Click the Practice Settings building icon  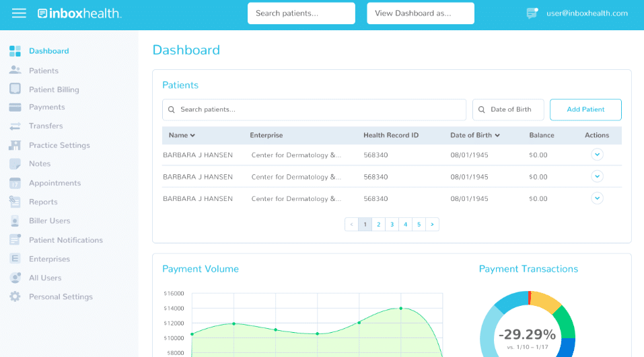(x=15, y=145)
